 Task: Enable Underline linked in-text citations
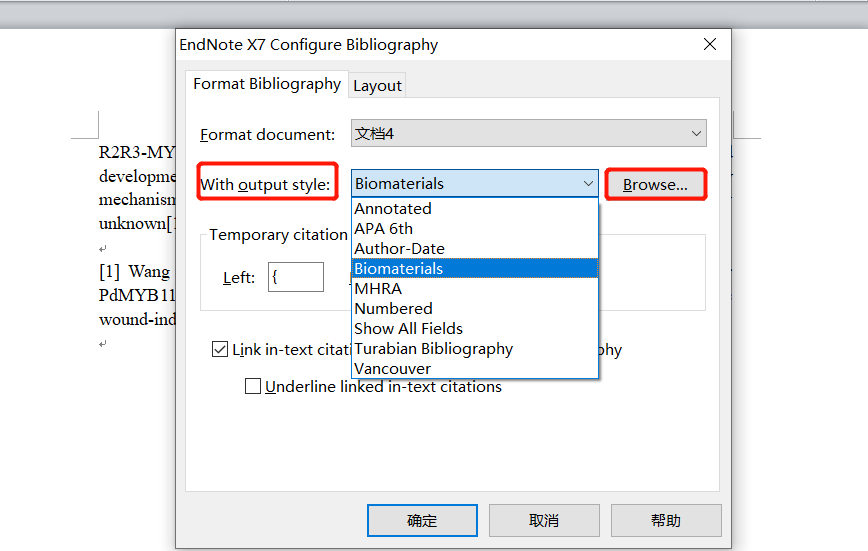pos(253,386)
